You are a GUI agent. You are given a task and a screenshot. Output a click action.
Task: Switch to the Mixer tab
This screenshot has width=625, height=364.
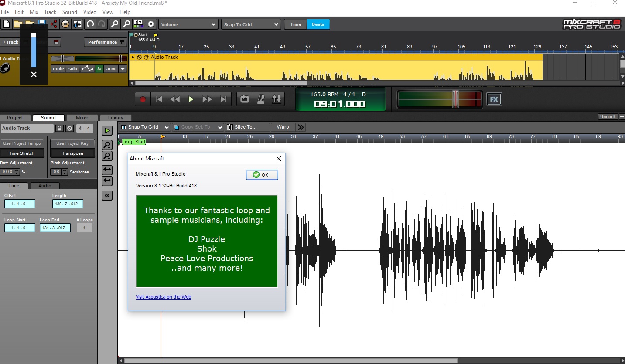click(x=82, y=118)
